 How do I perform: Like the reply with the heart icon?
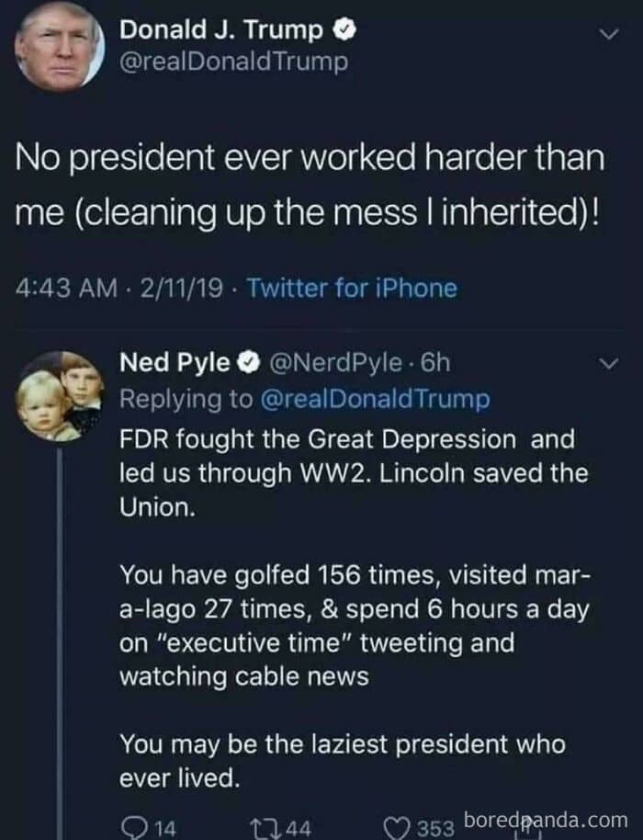coord(399,827)
